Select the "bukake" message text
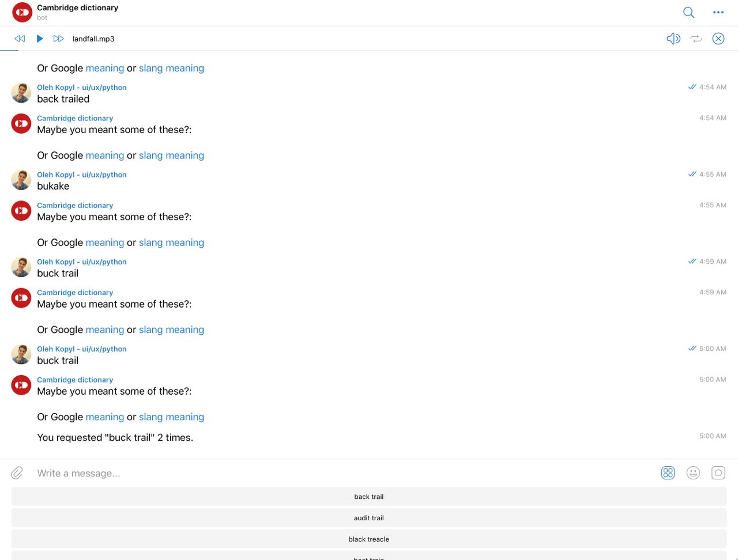The width and height of the screenshot is (738, 560). (x=53, y=186)
